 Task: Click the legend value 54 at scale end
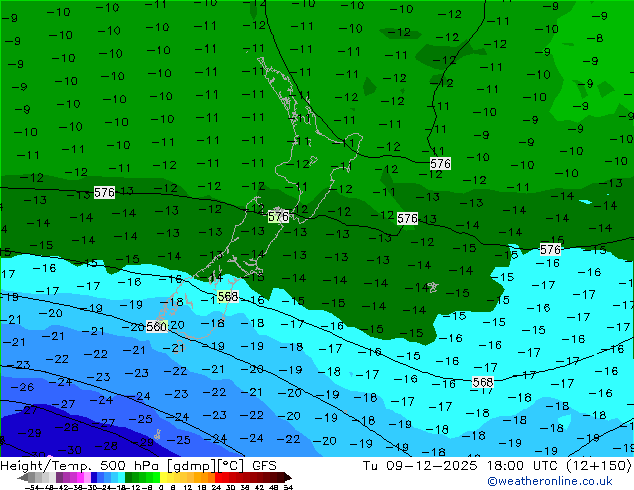tap(287, 488)
